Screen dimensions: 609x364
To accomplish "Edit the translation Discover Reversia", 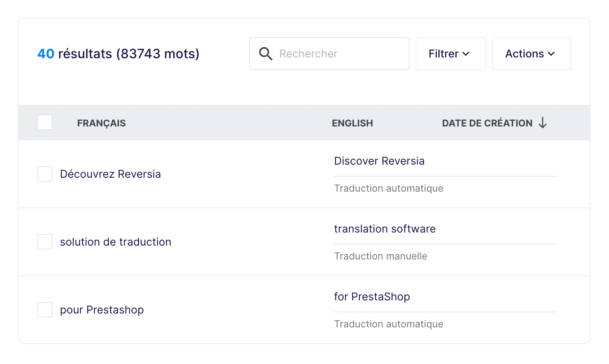I will 379,161.
